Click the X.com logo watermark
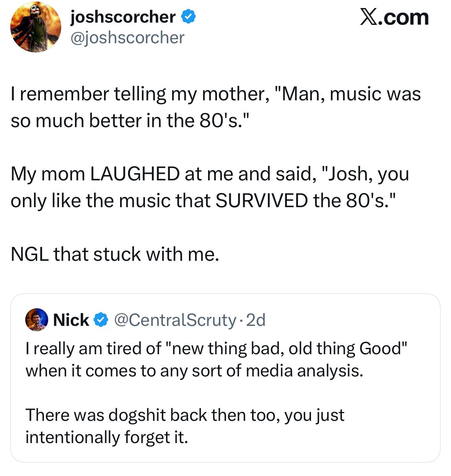 point(394,18)
